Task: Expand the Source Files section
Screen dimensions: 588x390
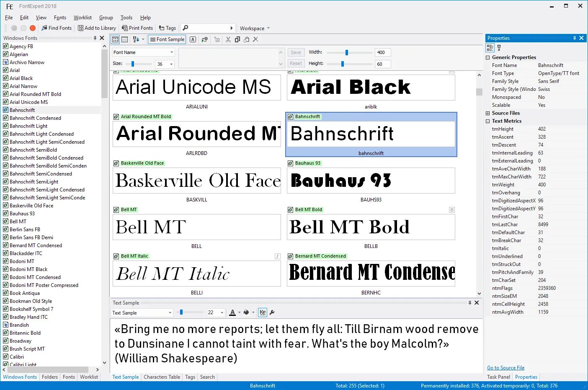Action: tap(487, 113)
